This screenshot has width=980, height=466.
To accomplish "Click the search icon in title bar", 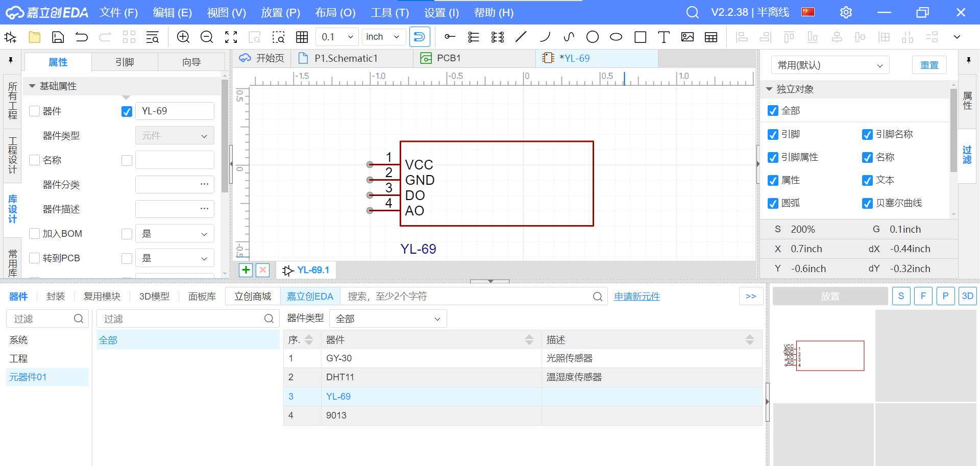I will click(692, 12).
